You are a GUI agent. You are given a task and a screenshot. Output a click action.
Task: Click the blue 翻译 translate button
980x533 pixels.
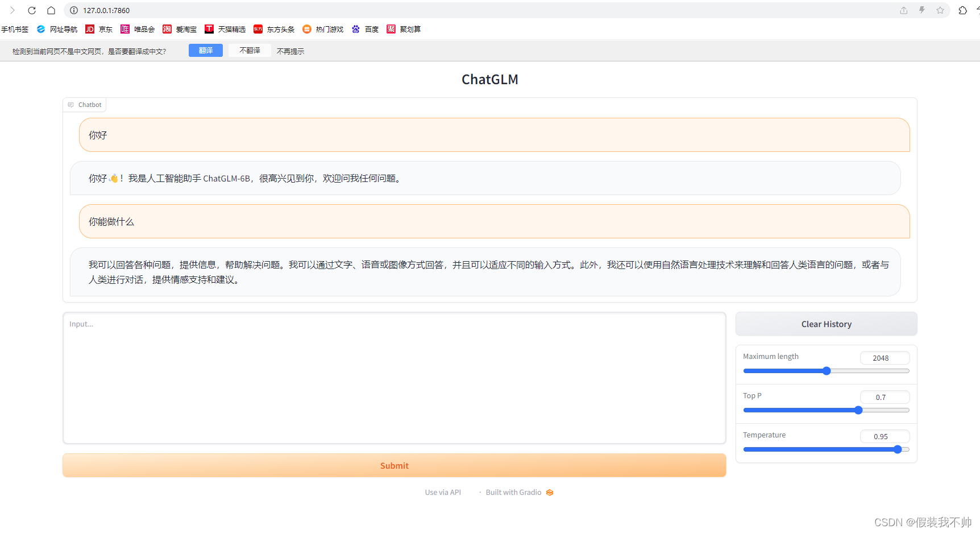[x=206, y=51]
